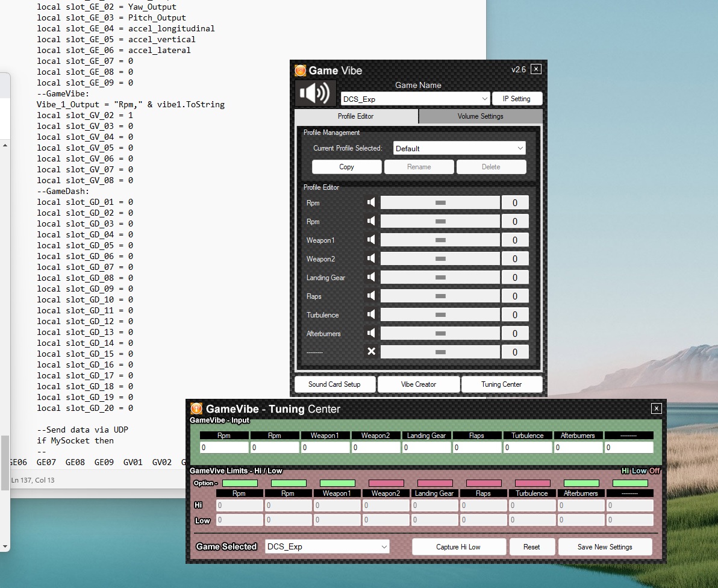Select the Profile Editor tab
The height and width of the screenshot is (588, 718).
(x=355, y=116)
